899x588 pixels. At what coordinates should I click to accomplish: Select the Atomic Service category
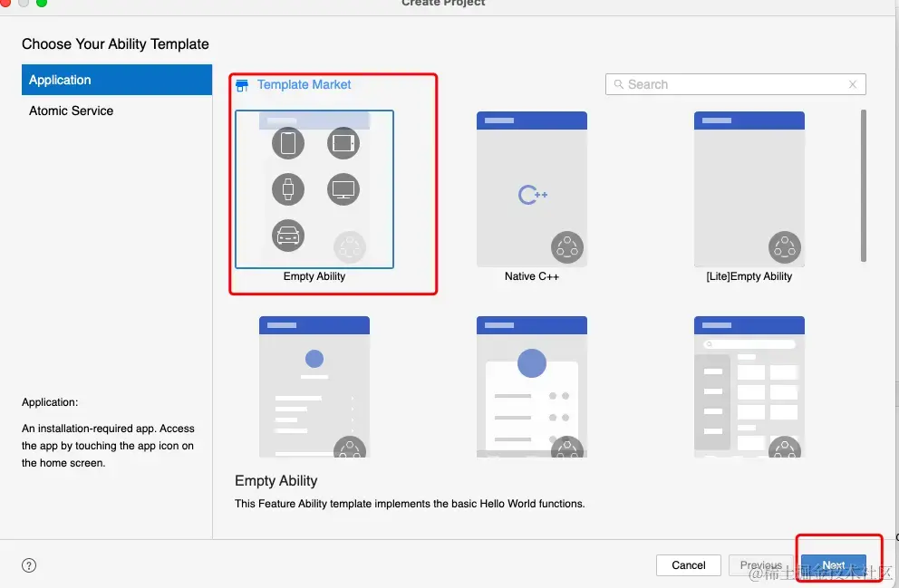pyautogui.click(x=71, y=111)
